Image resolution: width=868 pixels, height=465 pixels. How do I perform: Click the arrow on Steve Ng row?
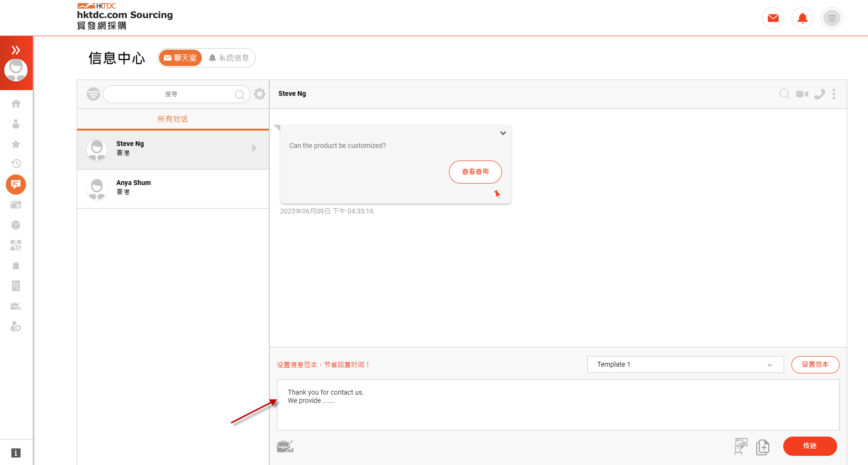pos(254,148)
